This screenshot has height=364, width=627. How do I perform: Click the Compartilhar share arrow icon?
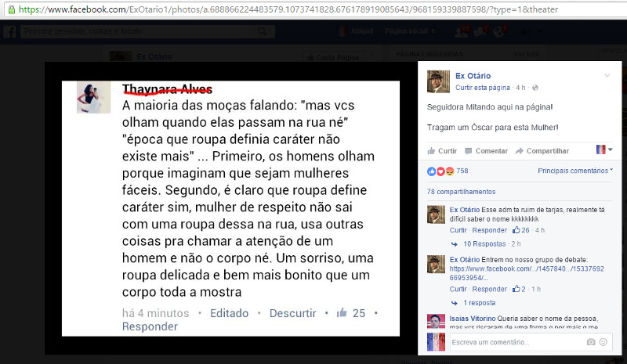click(520, 151)
